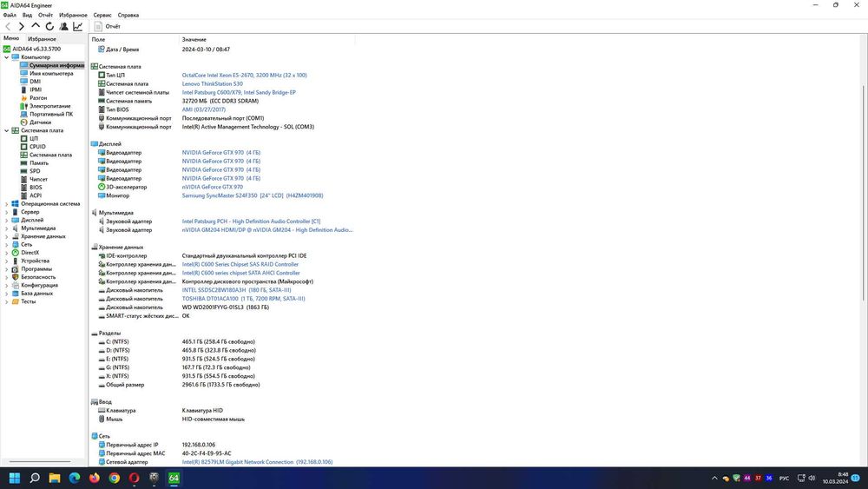
Task: Go back with the left arrow toolbar icon
Action: click(8, 26)
